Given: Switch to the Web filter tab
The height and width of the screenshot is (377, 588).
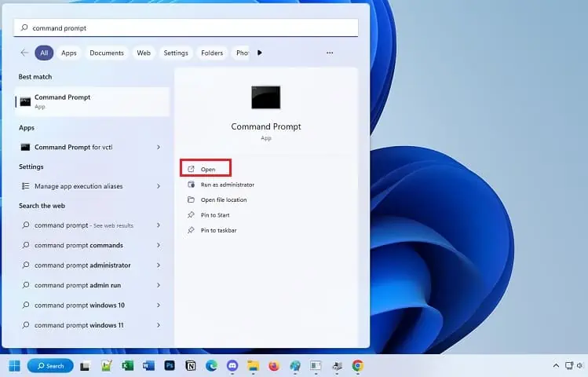Looking at the screenshot, I should (144, 53).
